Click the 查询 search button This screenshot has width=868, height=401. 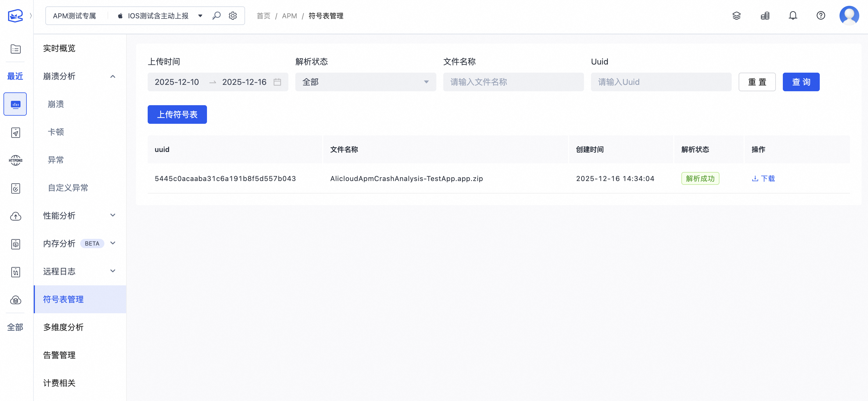coord(801,82)
